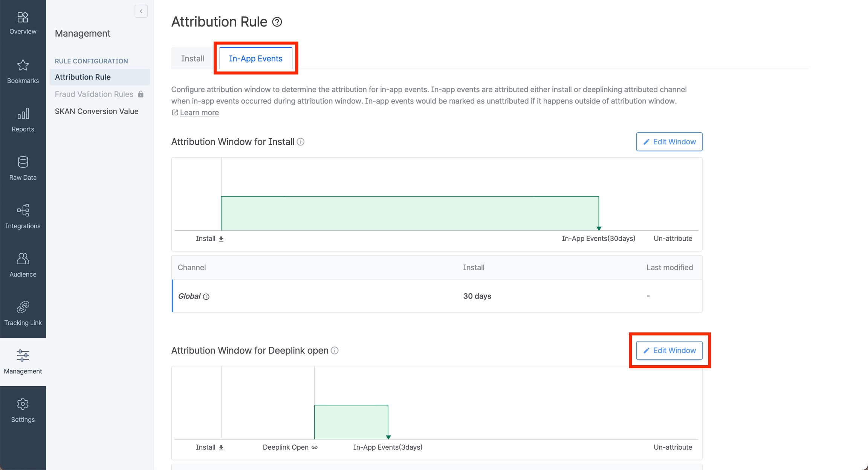Click Edit Window for Deeplink open

[669, 351]
